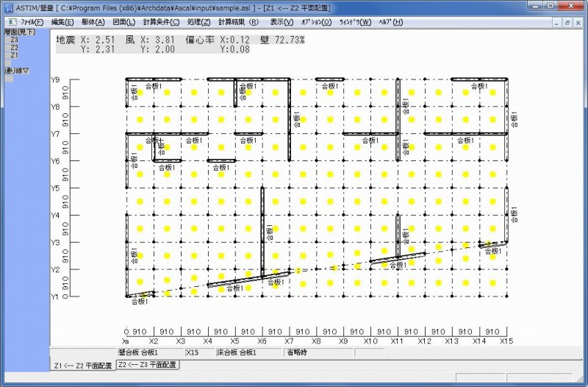
Task: Expand the 通り線▽ section in left panel
Action: [x=16, y=71]
